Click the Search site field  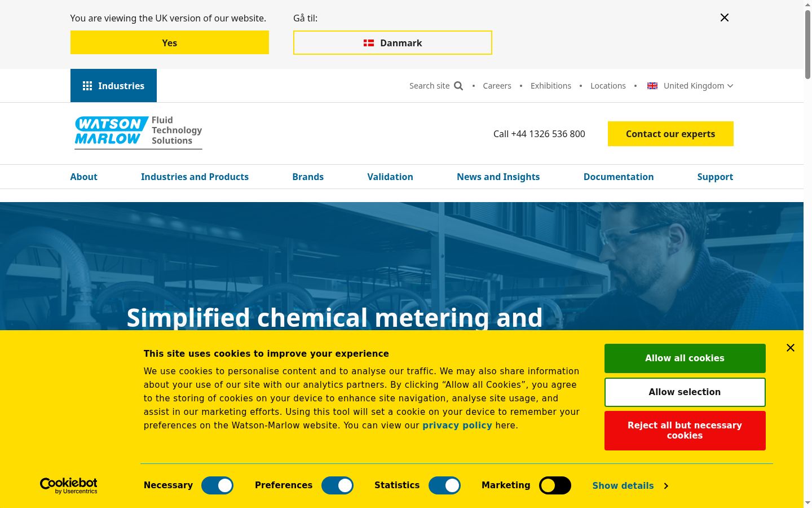click(436, 86)
